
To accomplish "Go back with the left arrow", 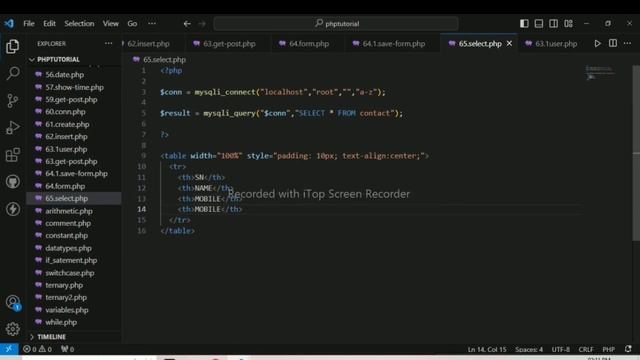I will pos(187,24).
